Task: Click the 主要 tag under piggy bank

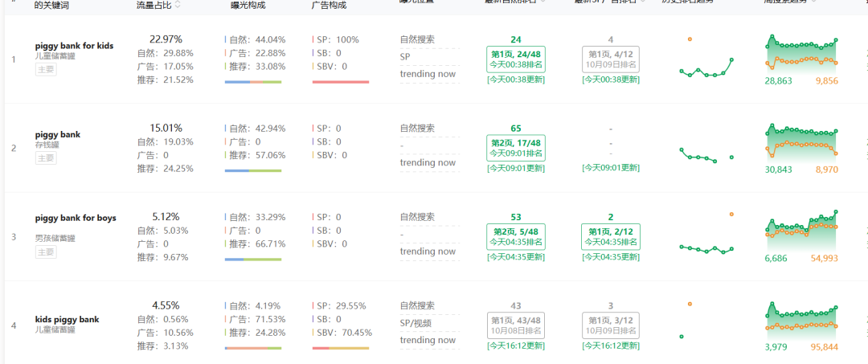Action: click(46, 158)
